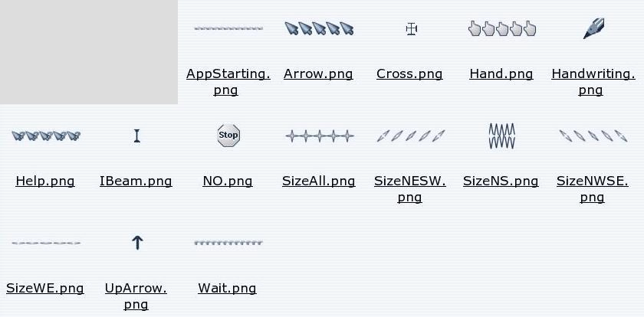Select the Cross cursor thumbnail
This screenshot has width=644, height=317.
point(412,28)
